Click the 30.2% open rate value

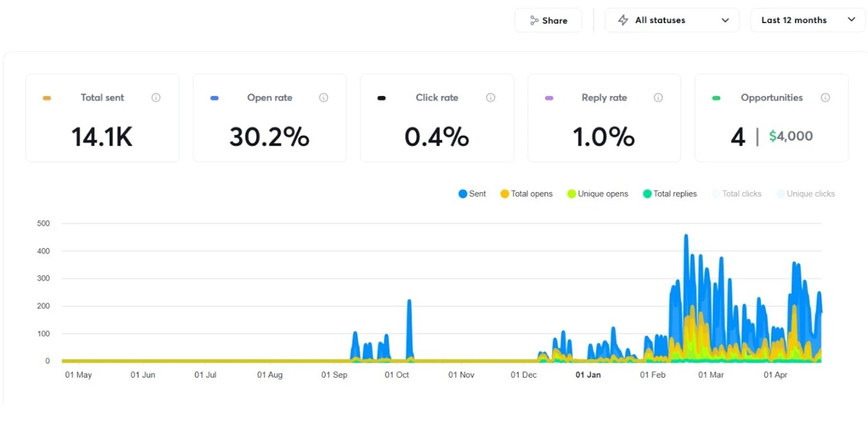coord(269,137)
